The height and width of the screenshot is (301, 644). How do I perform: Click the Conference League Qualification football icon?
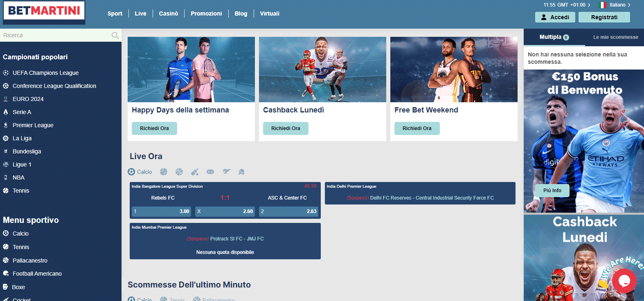tap(6, 86)
